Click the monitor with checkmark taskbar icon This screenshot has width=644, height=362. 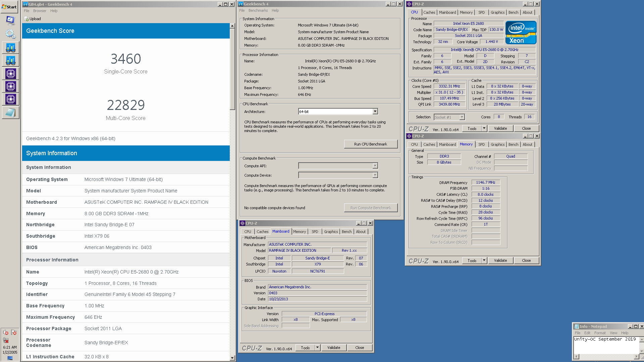10,20
